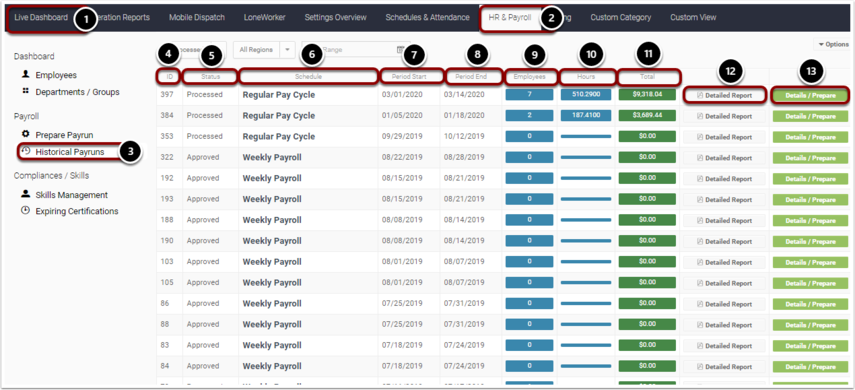Click the date Range input field

pyautogui.click(x=356, y=50)
